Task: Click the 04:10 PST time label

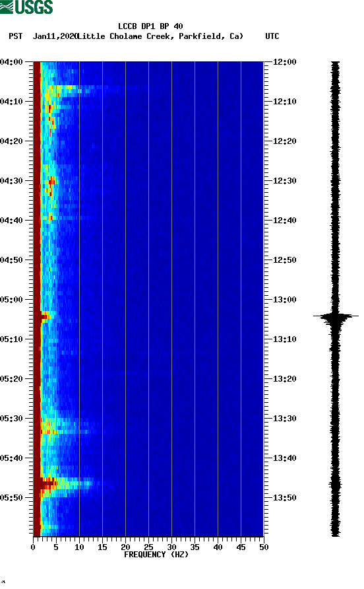Action: (11, 102)
